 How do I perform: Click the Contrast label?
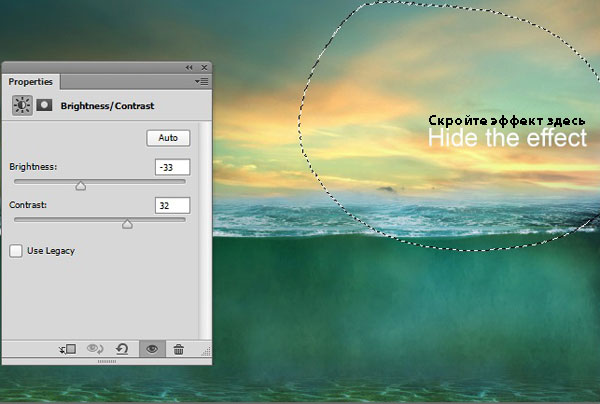click(28, 205)
